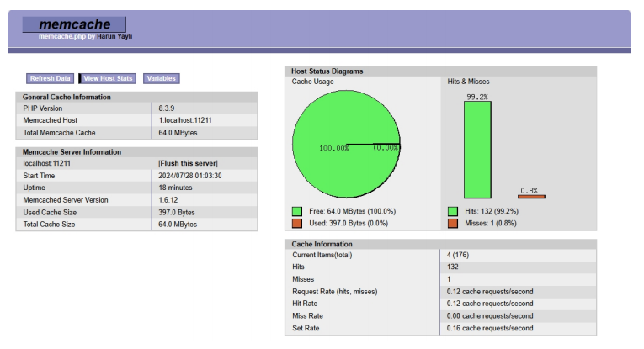The height and width of the screenshot is (349, 644).
Task: Click the orange Misses bar
Action: 531,197
